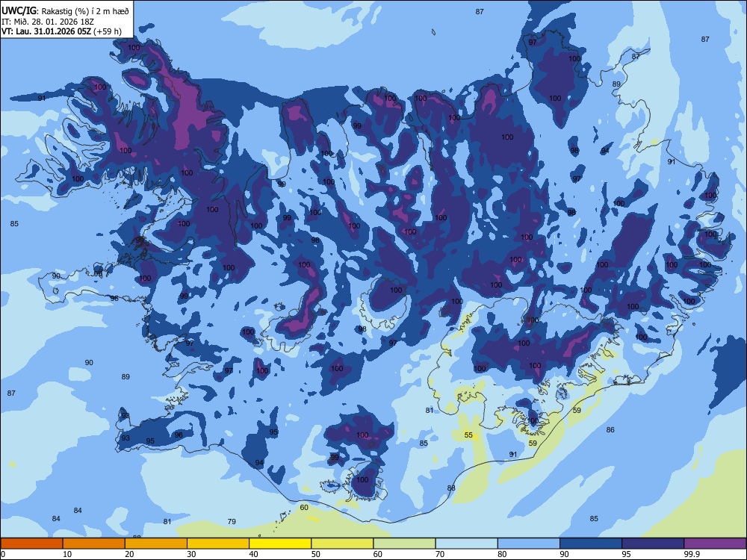This screenshot has height=560, width=747.
Task: Select the golden 30–40 legend color
Action: (x=218, y=544)
